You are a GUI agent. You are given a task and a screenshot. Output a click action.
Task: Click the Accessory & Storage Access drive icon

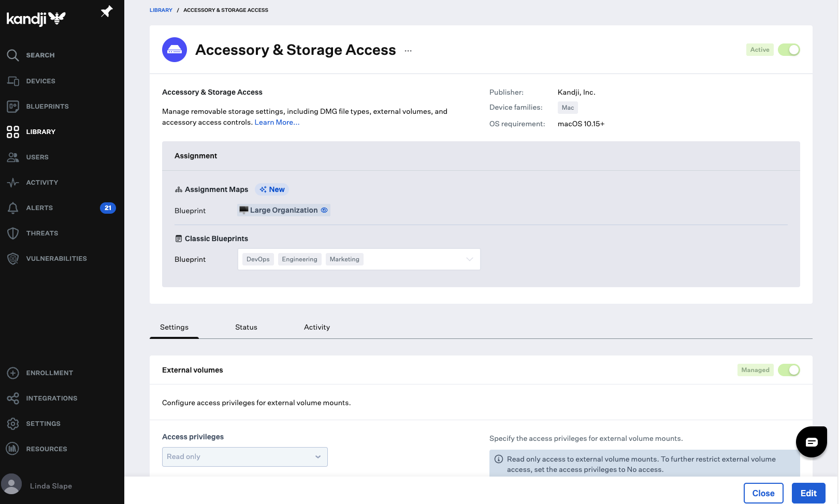pyautogui.click(x=175, y=50)
